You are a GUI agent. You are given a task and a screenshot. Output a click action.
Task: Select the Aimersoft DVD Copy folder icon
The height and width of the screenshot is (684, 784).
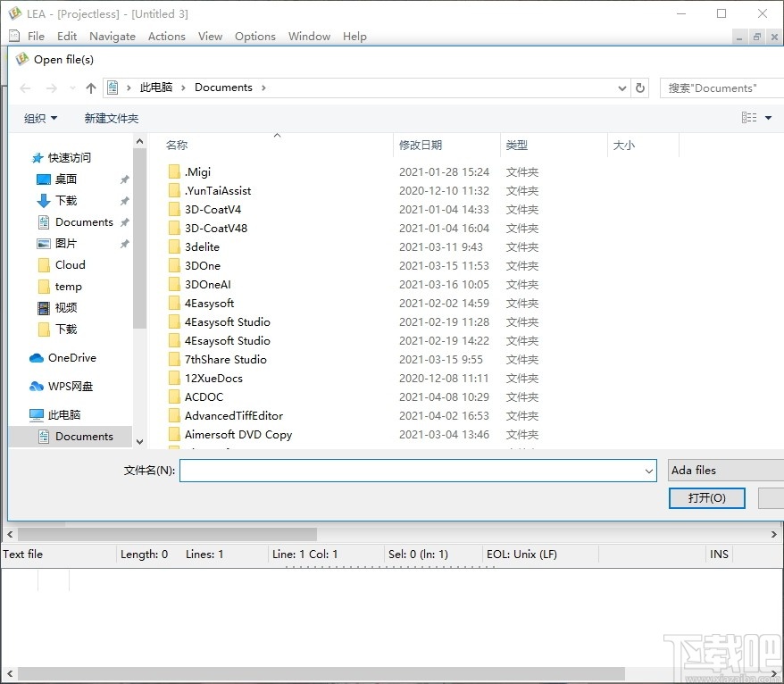174,435
